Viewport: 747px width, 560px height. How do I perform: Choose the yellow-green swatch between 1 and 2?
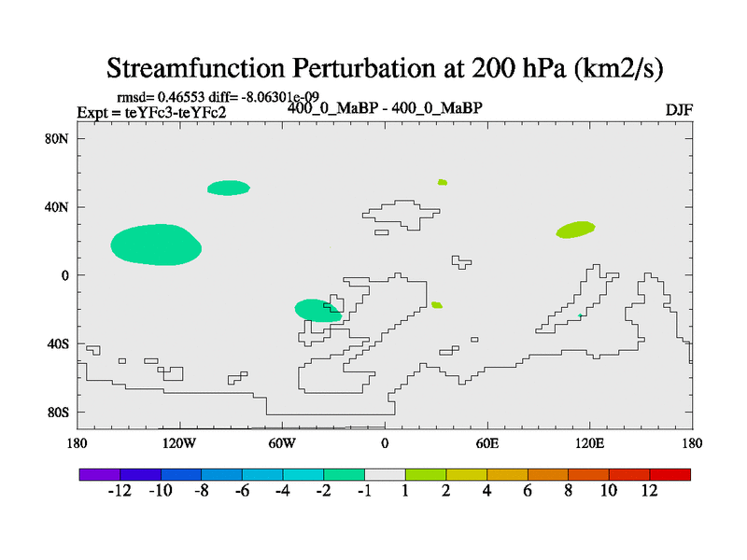coord(426,474)
